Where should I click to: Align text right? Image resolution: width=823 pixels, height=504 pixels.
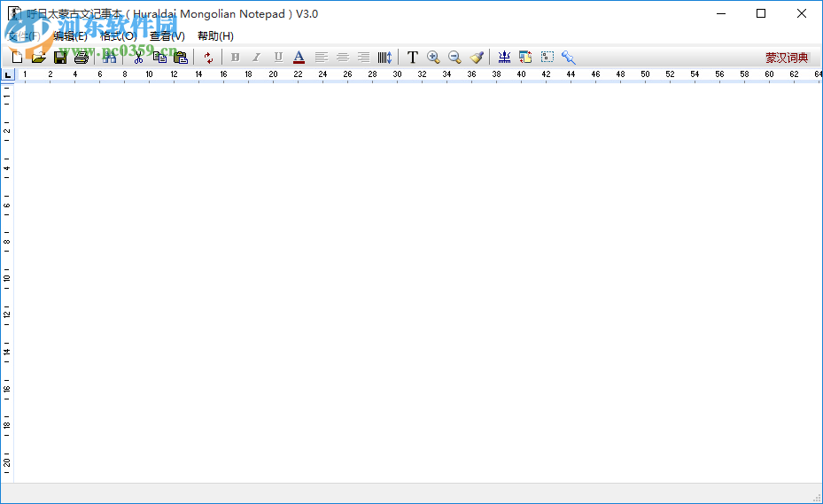(363, 58)
